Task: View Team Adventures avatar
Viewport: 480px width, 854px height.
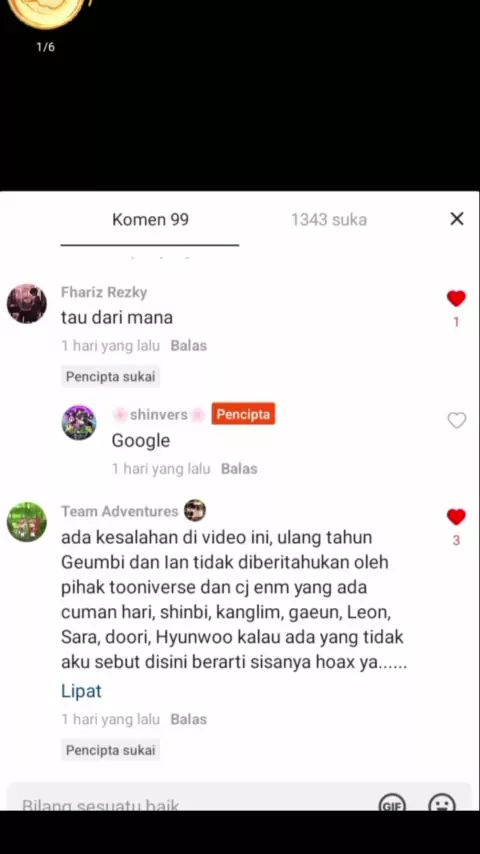Action: 27,522
